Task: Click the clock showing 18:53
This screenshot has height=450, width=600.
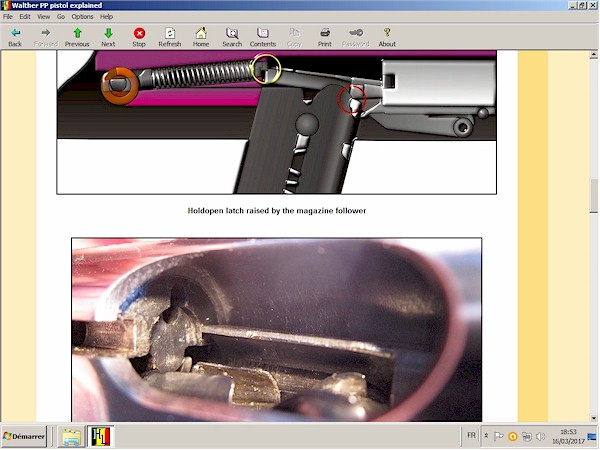Action: [x=568, y=436]
